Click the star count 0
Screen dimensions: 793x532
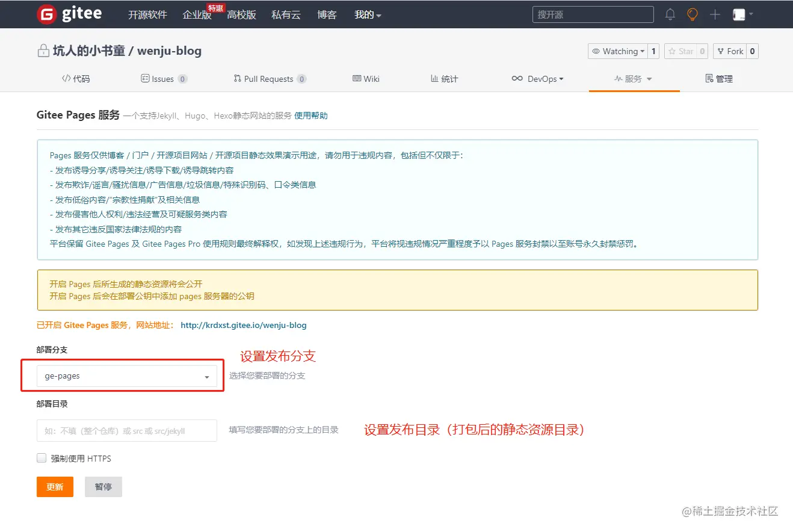point(702,51)
